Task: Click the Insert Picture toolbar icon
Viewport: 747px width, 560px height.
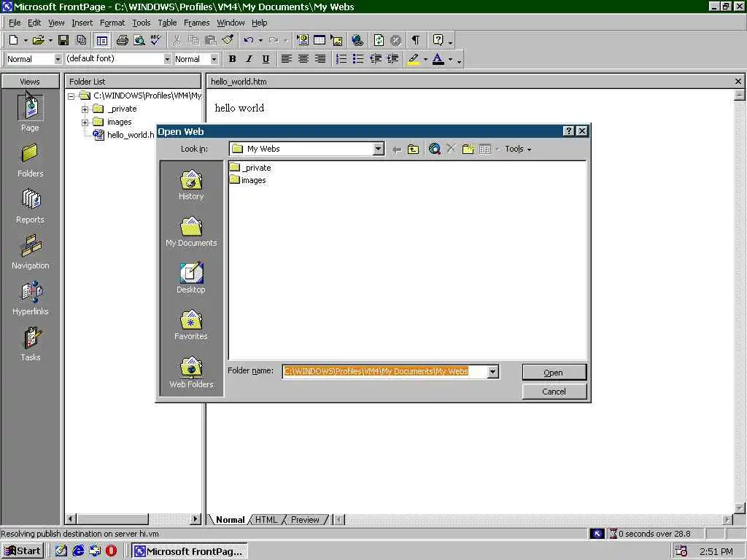Action: point(337,41)
